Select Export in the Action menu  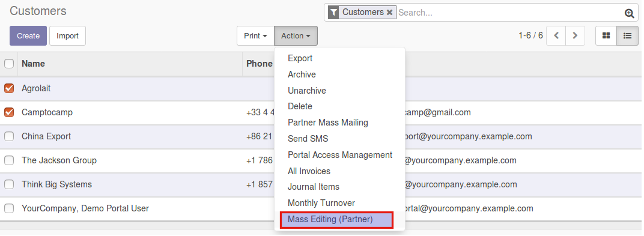coord(300,58)
